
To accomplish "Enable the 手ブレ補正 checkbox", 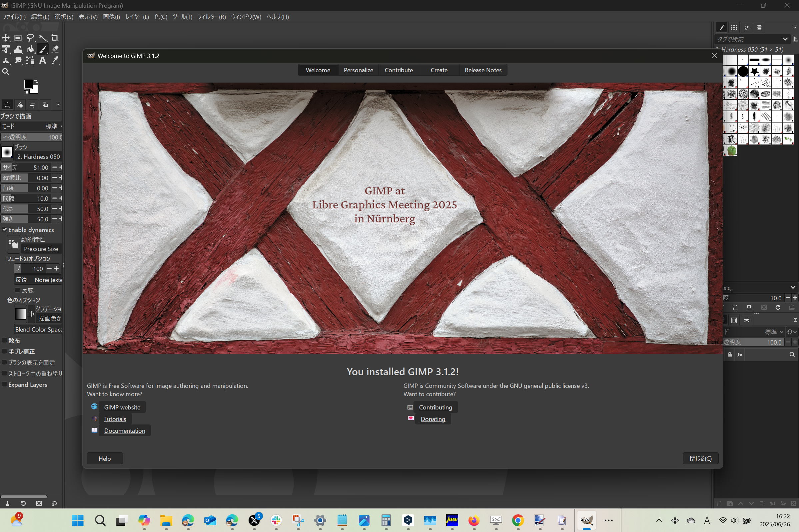I will (5, 352).
